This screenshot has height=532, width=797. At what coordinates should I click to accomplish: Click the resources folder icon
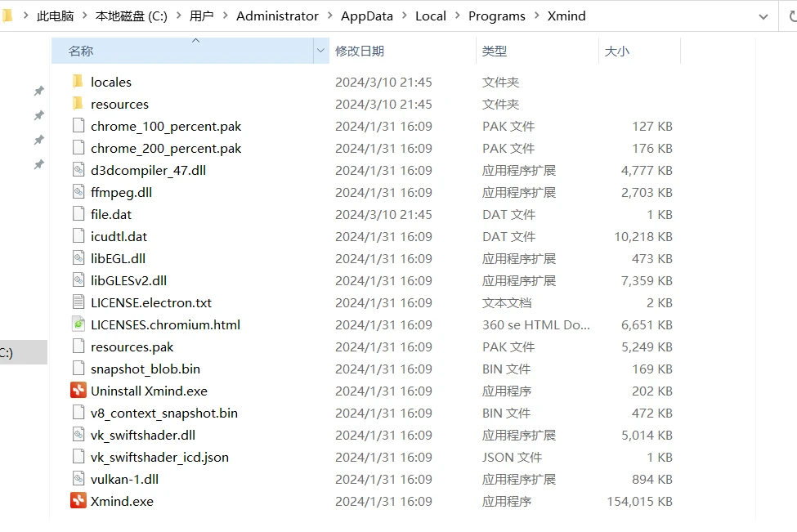point(78,104)
